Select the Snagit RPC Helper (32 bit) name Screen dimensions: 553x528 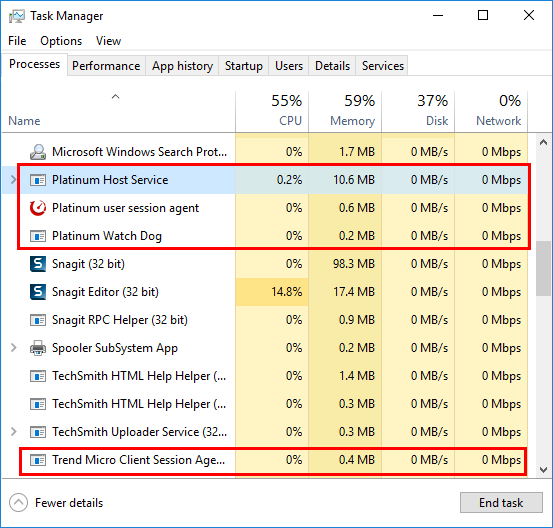click(x=120, y=320)
